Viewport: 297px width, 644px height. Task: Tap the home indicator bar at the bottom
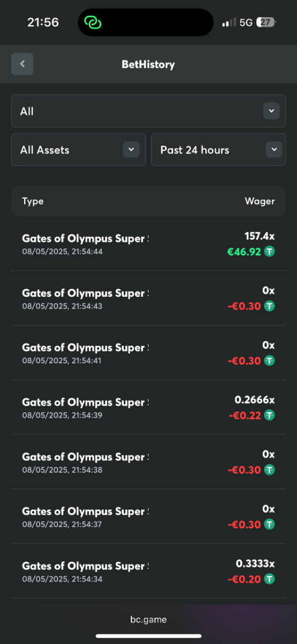148,636
